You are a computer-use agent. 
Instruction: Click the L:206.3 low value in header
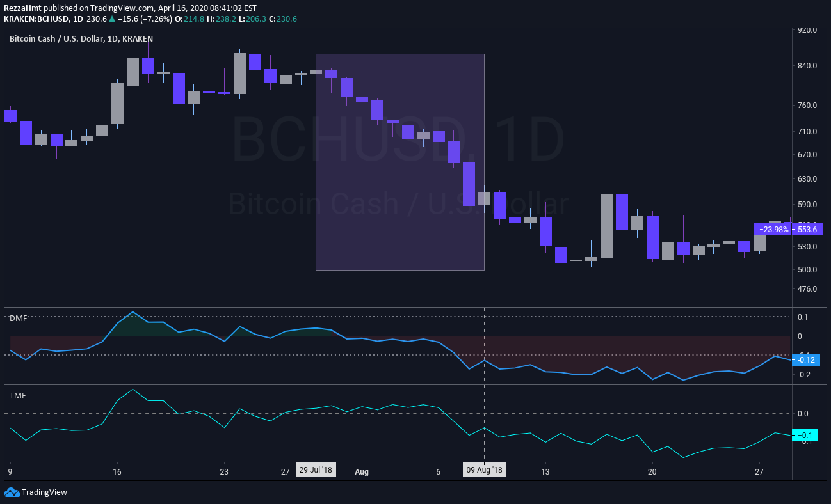[x=253, y=19]
